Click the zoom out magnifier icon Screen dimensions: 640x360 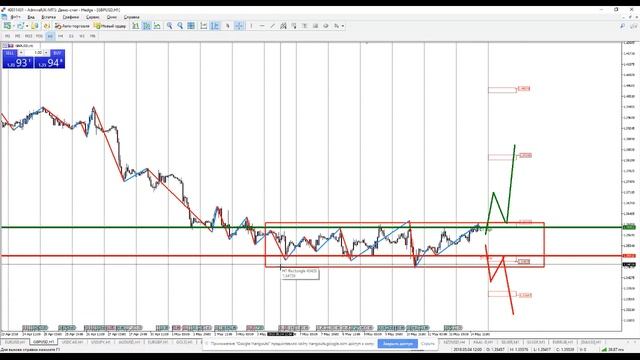point(180,26)
